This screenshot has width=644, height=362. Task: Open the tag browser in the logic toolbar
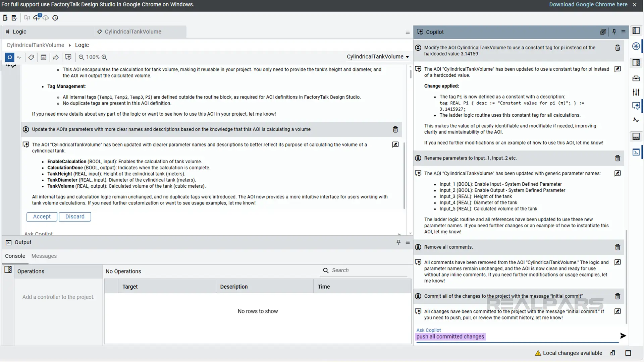coord(31,57)
